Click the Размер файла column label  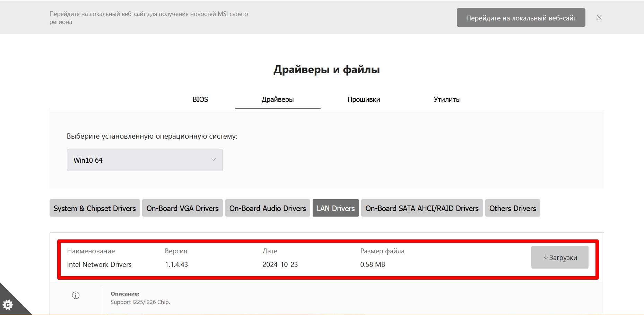coord(382,251)
